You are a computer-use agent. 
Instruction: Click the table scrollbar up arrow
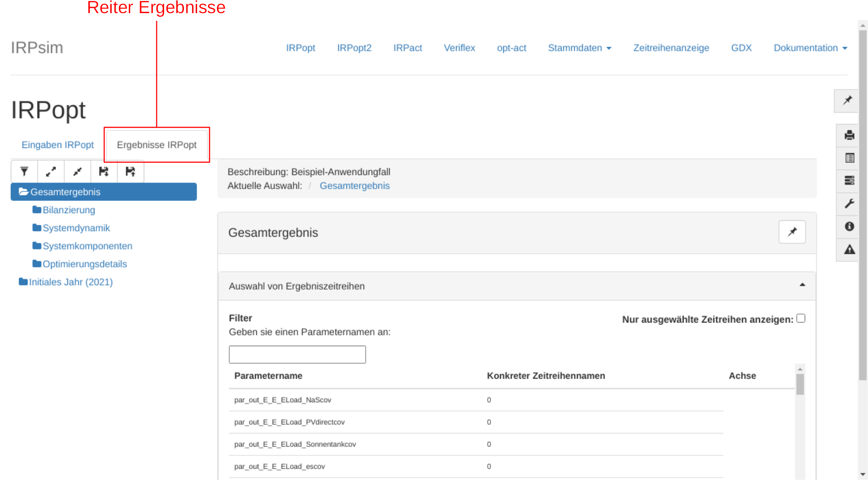pyautogui.click(x=800, y=369)
